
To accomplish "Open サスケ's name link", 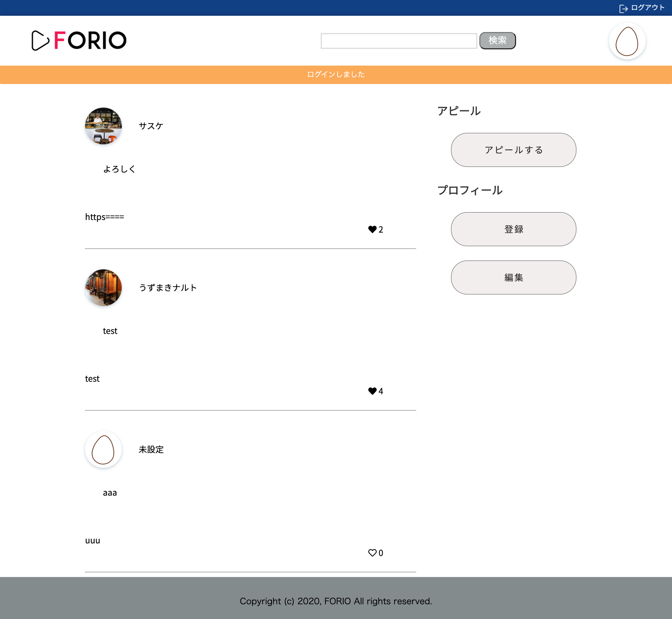I will tap(151, 126).
